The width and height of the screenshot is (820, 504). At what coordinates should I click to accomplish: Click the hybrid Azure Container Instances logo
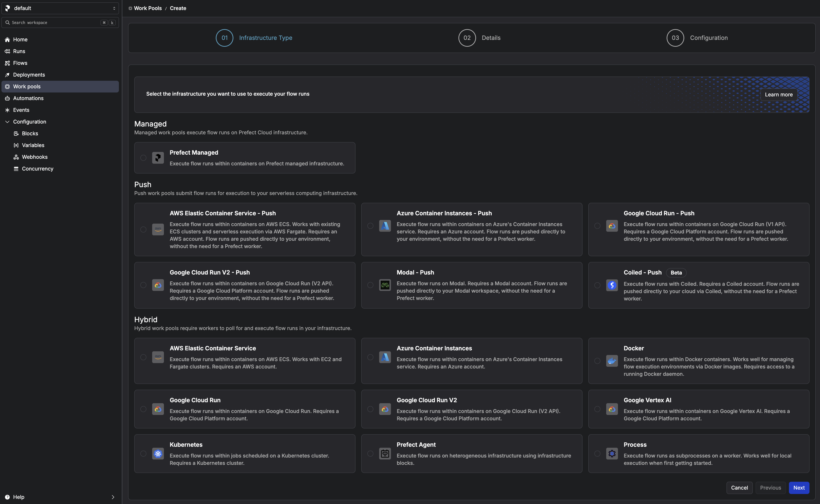coord(385,357)
